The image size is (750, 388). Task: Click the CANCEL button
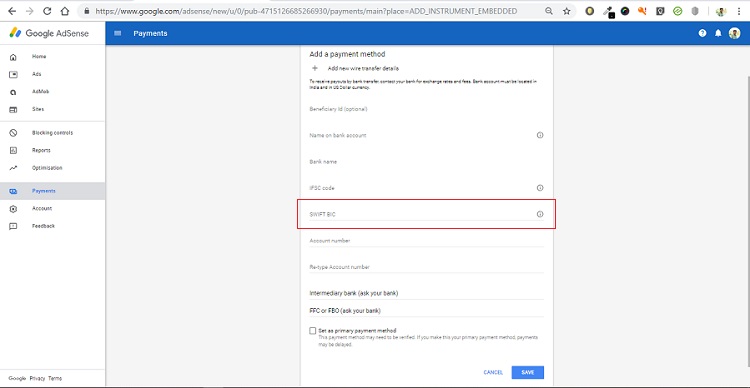click(x=493, y=372)
